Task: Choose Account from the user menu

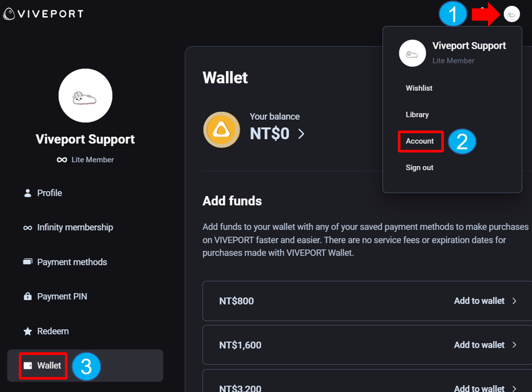Action: point(420,141)
